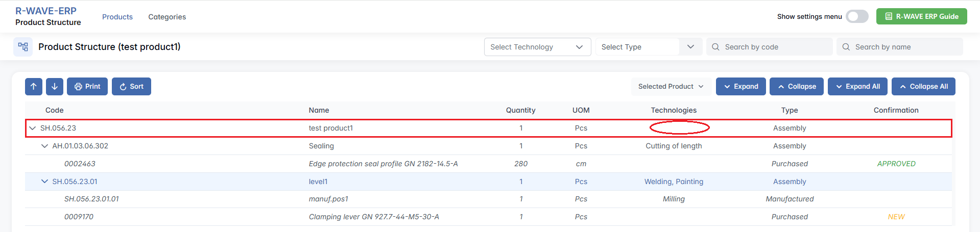Click the Print button with printer icon
This screenshot has width=980, height=232.
[x=87, y=87]
